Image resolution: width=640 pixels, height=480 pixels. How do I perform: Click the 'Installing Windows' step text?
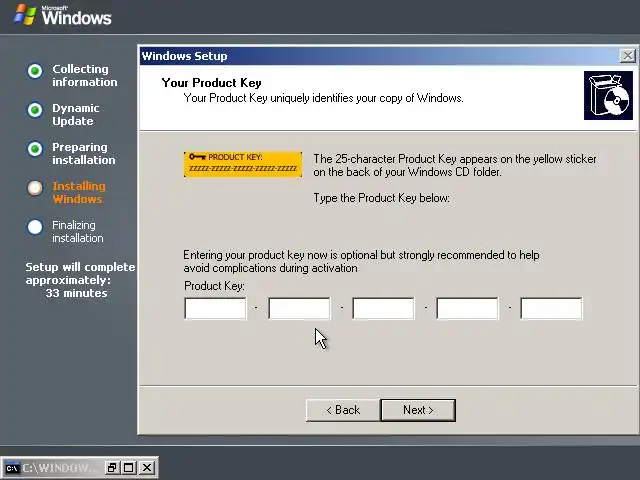[x=79, y=193]
